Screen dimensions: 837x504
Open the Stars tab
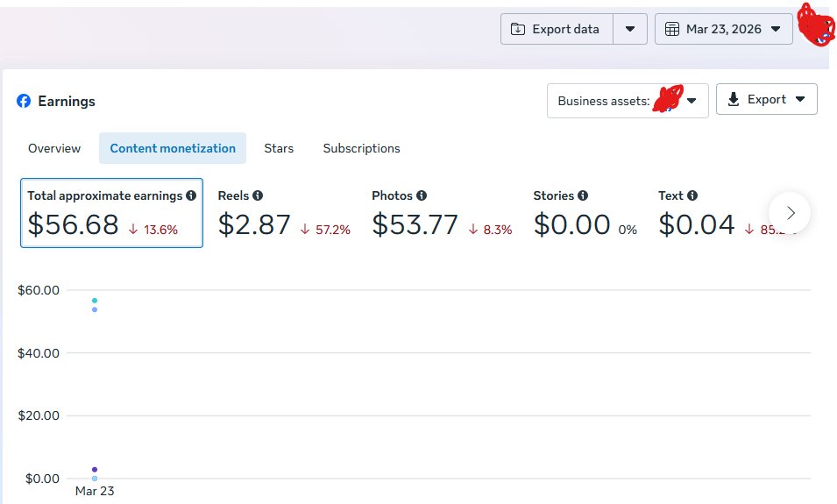279,148
